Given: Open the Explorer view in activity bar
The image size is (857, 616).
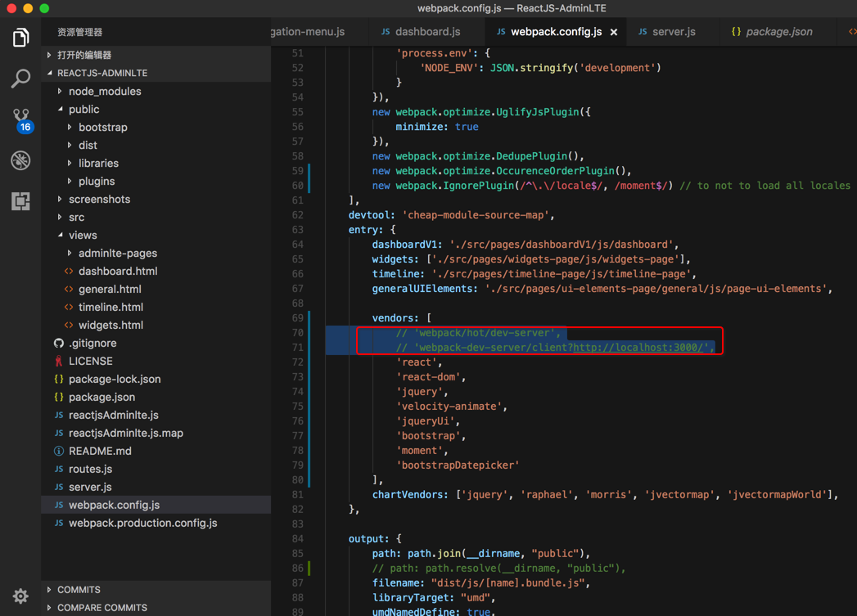Looking at the screenshot, I should pyautogui.click(x=20, y=38).
